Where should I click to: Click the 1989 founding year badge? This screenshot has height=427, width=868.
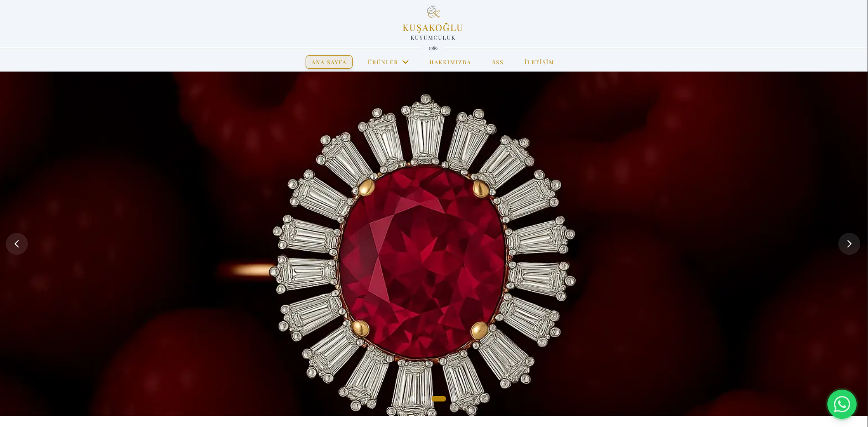click(433, 48)
